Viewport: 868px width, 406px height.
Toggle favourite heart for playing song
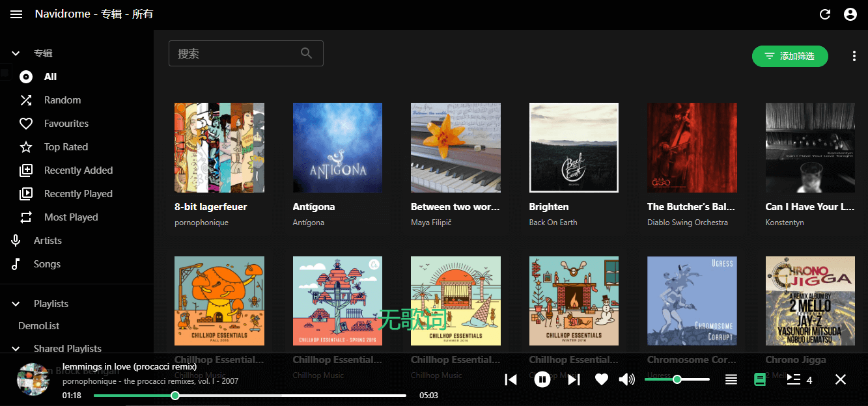click(x=602, y=379)
